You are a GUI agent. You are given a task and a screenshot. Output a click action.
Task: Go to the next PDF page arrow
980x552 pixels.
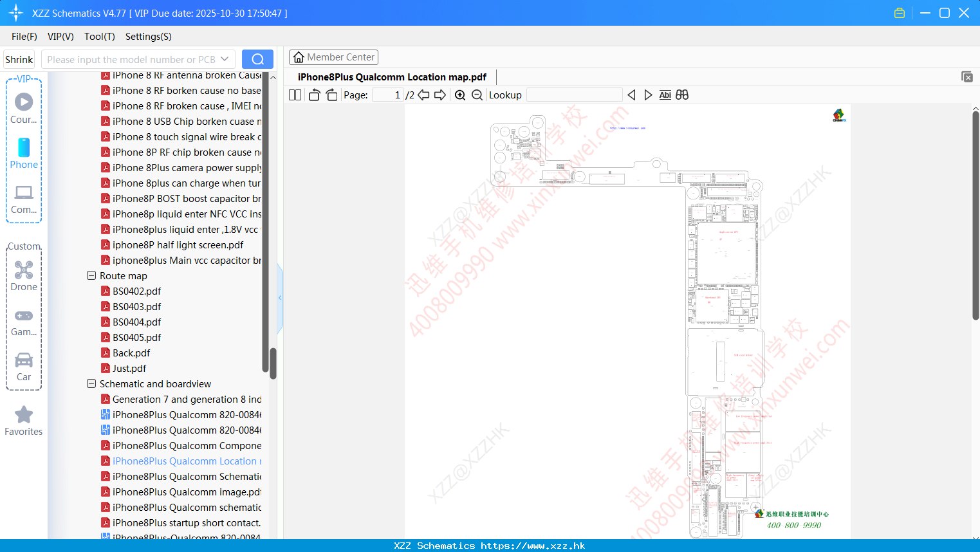pyautogui.click(x=440, y=95)
